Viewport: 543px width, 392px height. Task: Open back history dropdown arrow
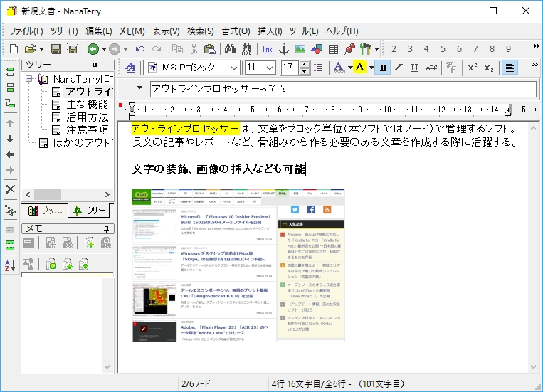[x=103, y=49]
